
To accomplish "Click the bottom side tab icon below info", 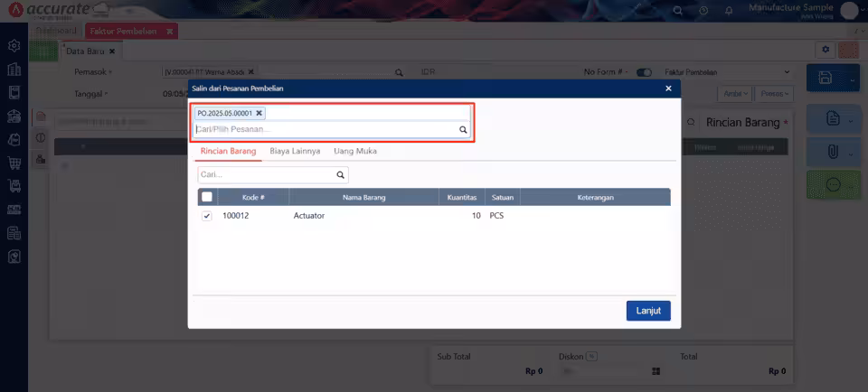I will [40, 159].
